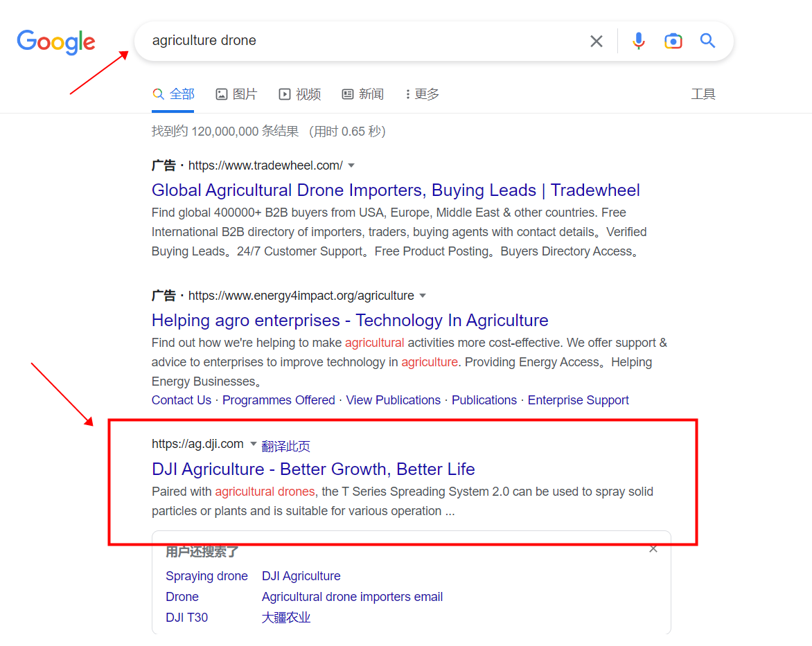
Task: Switch to the 图片 tab
Action: pos(237,94)
